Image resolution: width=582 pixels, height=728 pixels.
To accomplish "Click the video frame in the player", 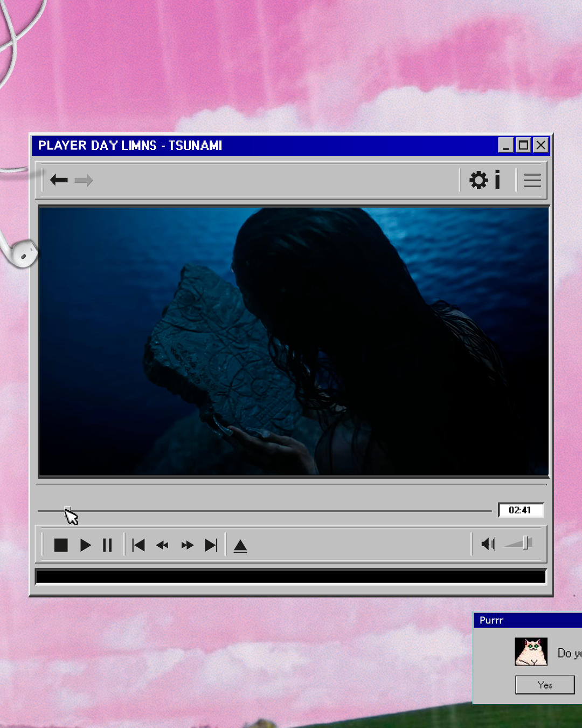I will coord(294,341).
